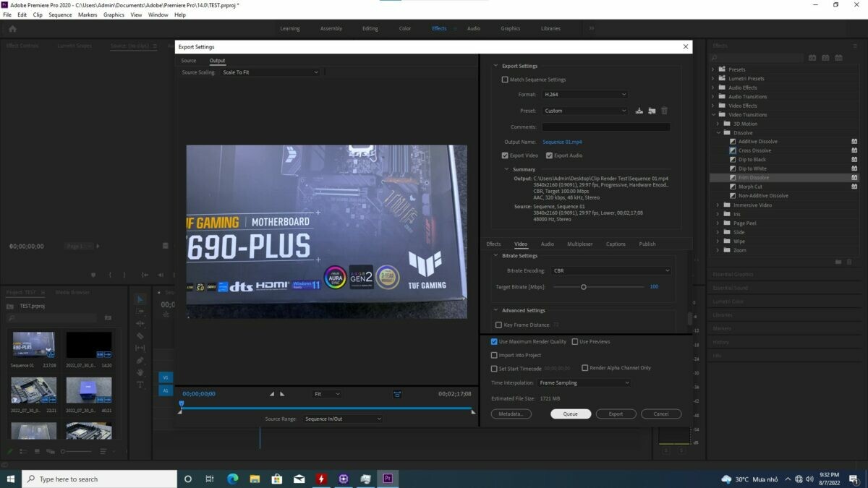Viewport: 868px width, 488px height.
Task: Set the Out point marker in export preview
Action: (282, 394)
